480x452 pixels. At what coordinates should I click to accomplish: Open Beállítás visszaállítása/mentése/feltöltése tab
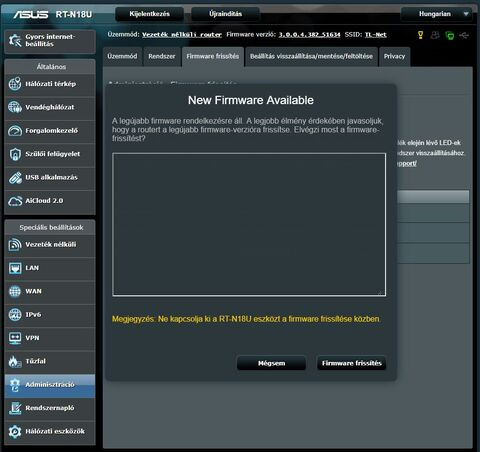pyautogui.click(x=311, y=56)
